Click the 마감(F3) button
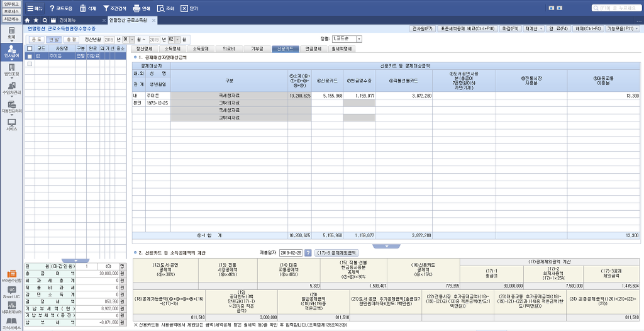 pyautogui.click(x=511, y=29)
